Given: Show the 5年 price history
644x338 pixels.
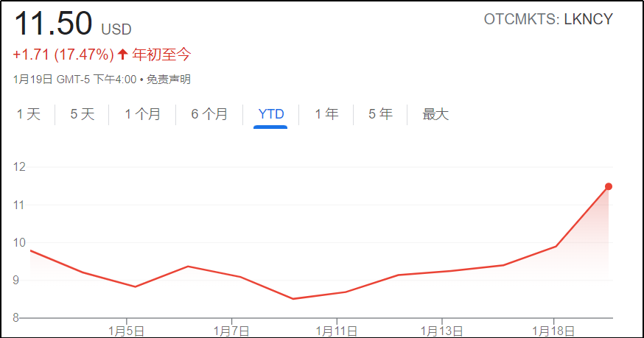Looking at the screenshot, I should tap(380, 114).
